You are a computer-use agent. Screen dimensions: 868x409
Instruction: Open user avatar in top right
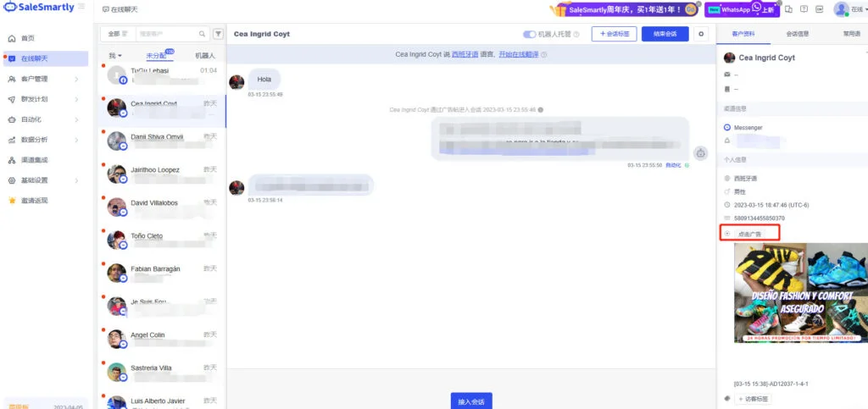tap(841, 8)
